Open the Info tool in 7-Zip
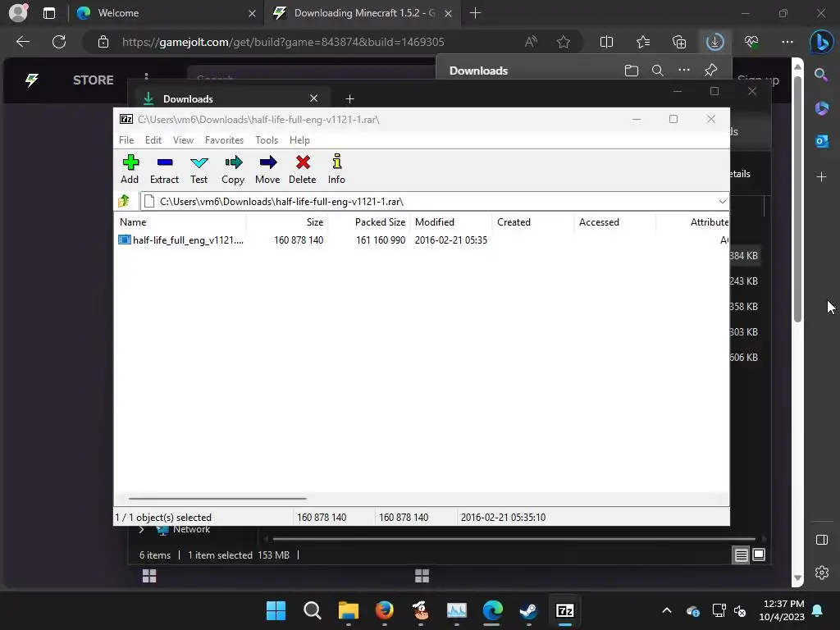This screenshot has height=630, width=840. 336,169
